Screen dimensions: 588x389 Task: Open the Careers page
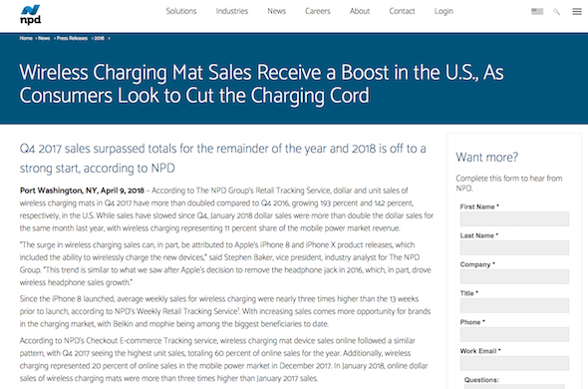(317, 11)
